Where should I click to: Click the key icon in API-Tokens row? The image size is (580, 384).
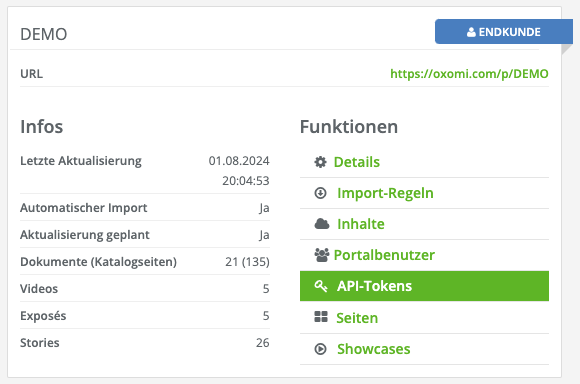(321, 286)
